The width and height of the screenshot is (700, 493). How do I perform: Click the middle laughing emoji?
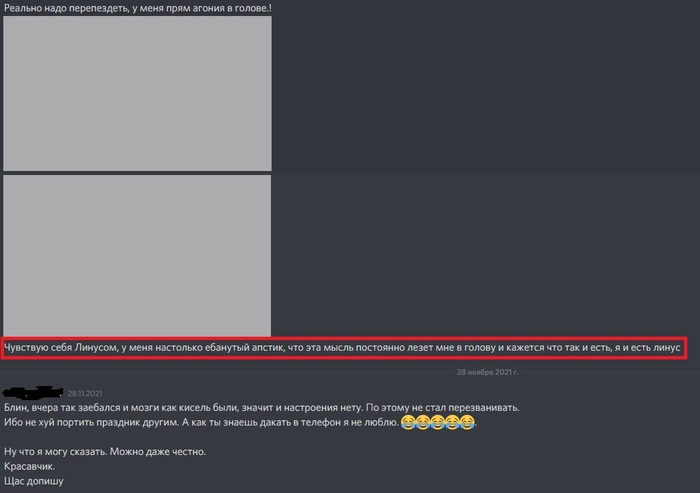pyautogui.click(x=438, y=422)
